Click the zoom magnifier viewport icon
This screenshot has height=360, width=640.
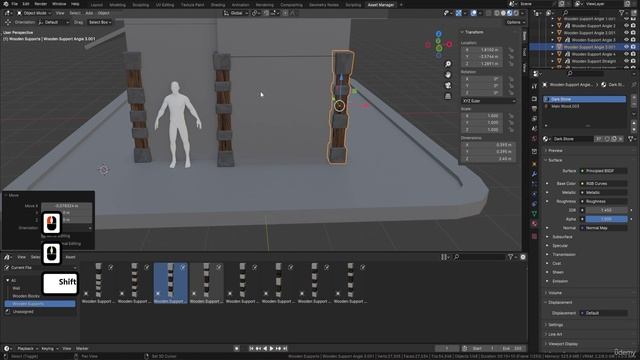(x=448, y=64)
